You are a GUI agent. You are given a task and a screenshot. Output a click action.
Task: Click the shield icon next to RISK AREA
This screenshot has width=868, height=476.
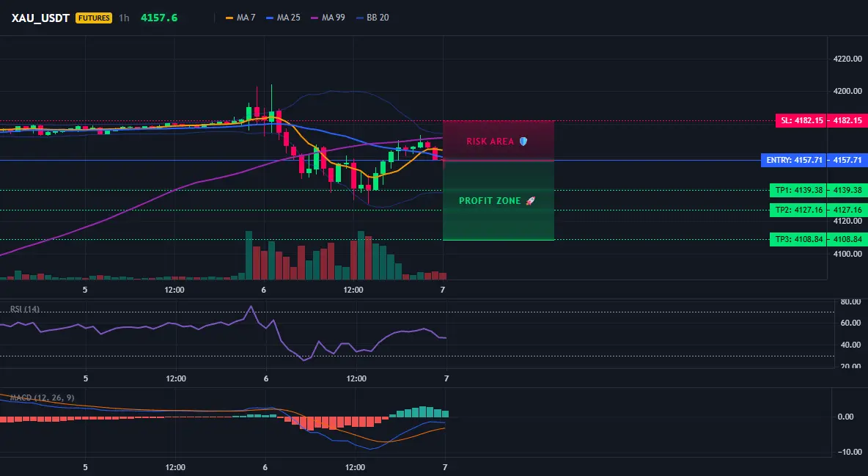click(x=523, y=142)
